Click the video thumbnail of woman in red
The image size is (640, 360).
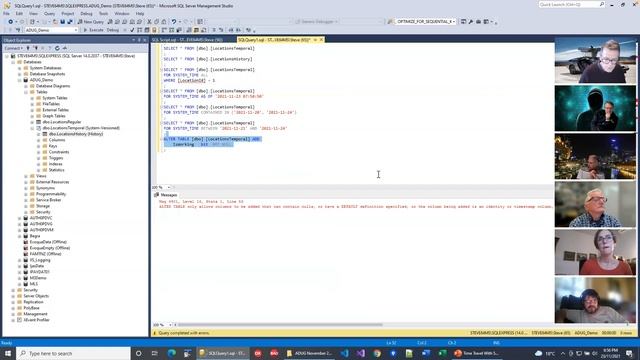(595, 252)
